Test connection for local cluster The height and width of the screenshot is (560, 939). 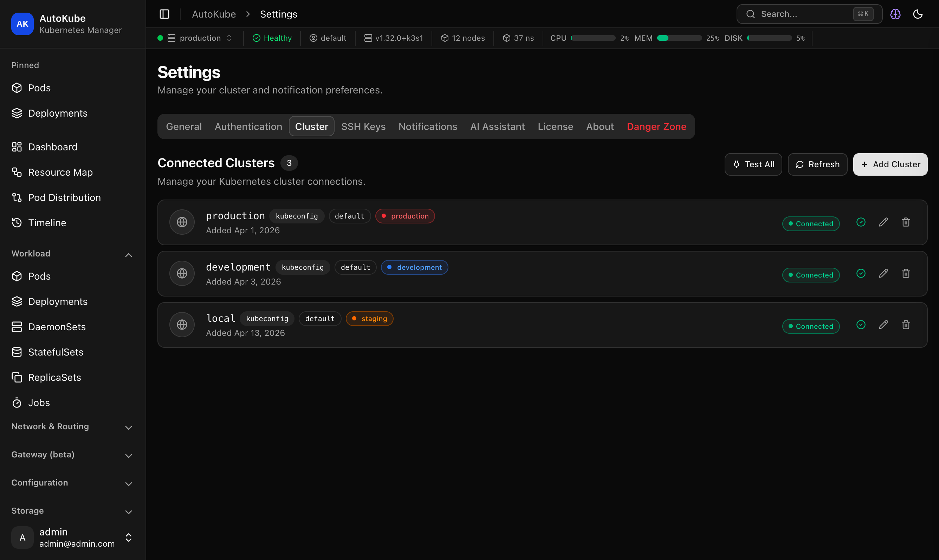pyautogui.click(x=861, y=325)
